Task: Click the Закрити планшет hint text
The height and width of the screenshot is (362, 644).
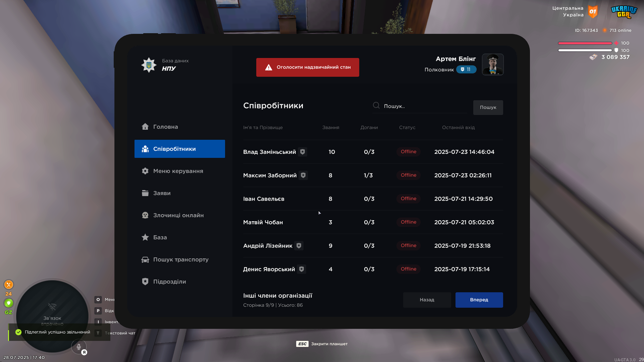Action: point(330,344)
